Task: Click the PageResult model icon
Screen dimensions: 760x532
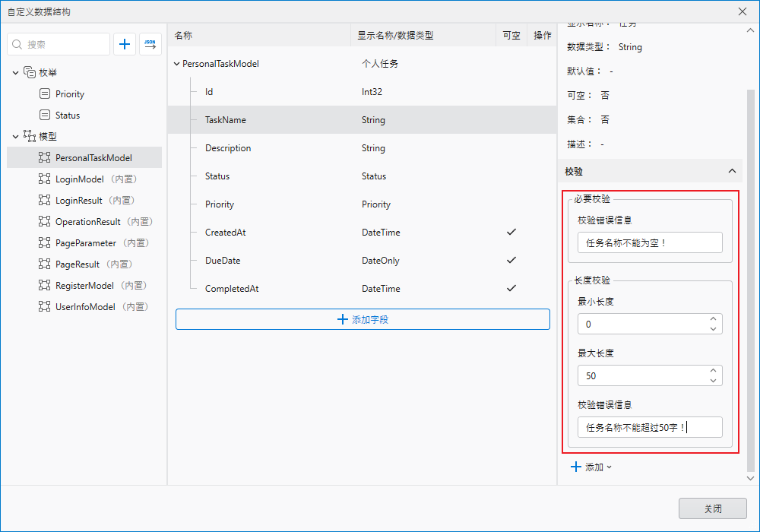Action: click(44, 264)
